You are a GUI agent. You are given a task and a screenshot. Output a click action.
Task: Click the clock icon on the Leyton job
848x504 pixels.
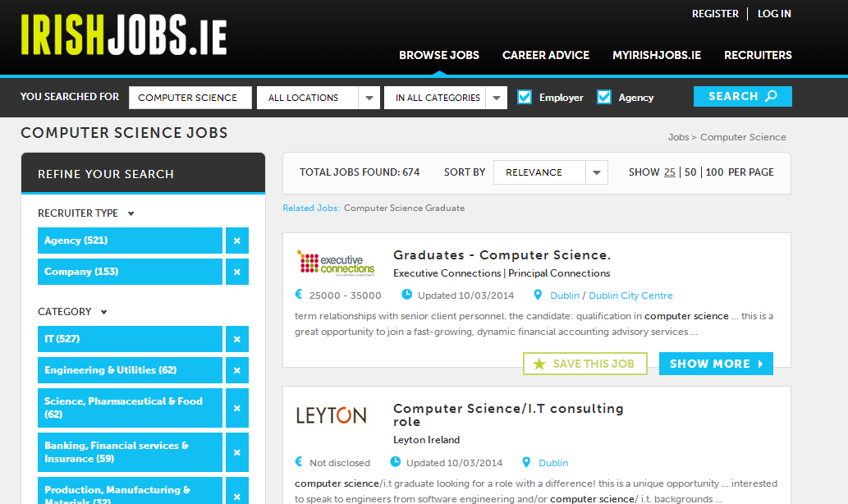click(396, 462)
